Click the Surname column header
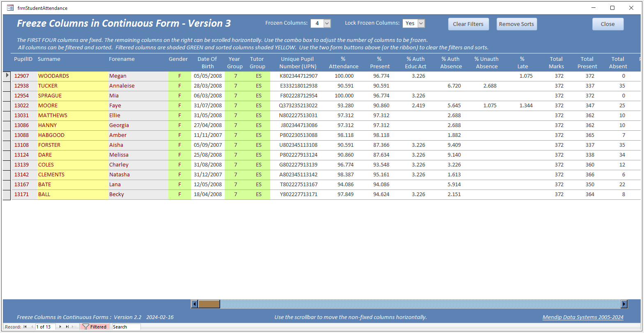The image size is (644, 333). pyautogui.click(x=49, y=59)
